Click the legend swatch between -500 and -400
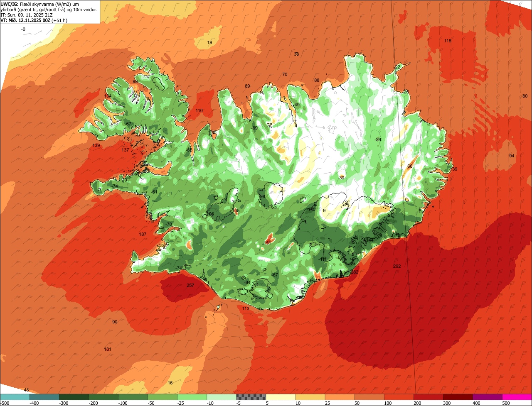 point(15,397)
